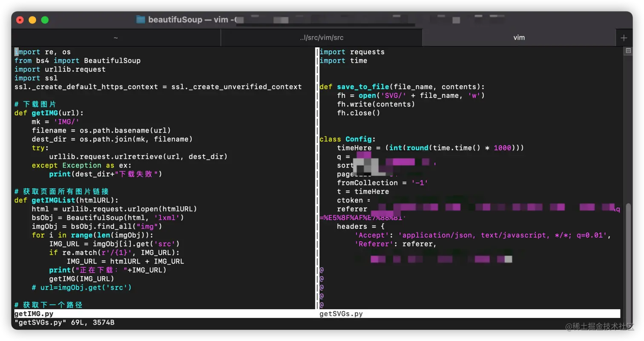Click the getIMG.py status line
Screen dimensions: 644x341
(165, 314)
